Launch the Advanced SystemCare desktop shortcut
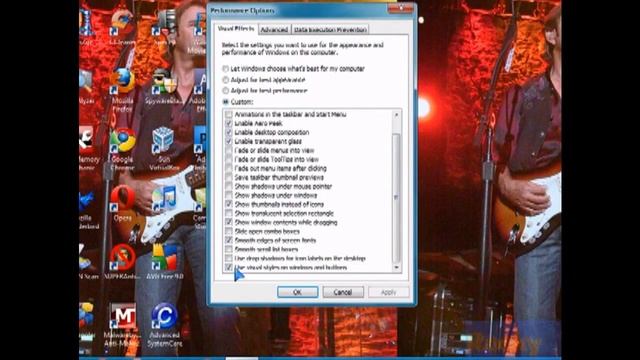This screenshot has width=640, height=360. click(x=164, y=324)
